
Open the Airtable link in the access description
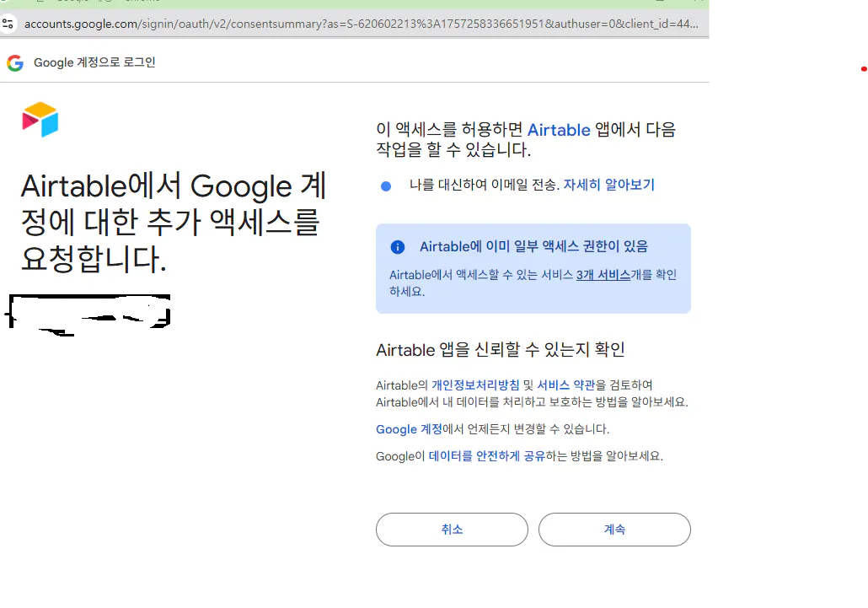558,130
